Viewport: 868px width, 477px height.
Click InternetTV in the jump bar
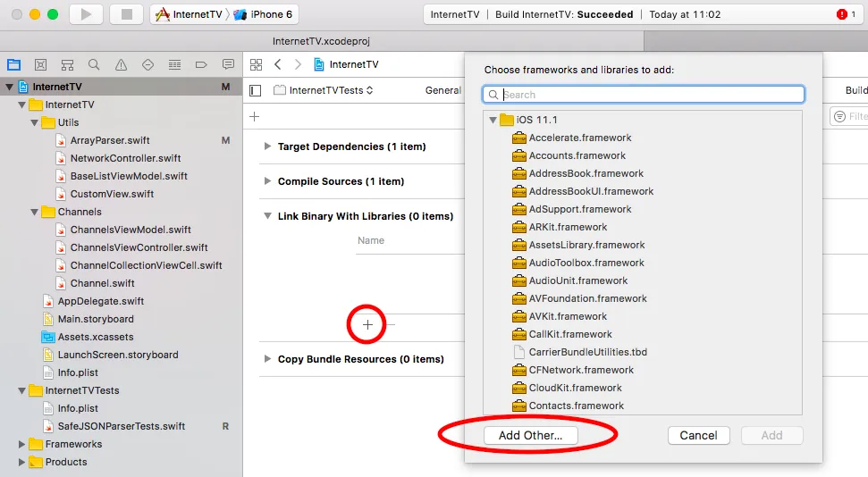(347, 64)
